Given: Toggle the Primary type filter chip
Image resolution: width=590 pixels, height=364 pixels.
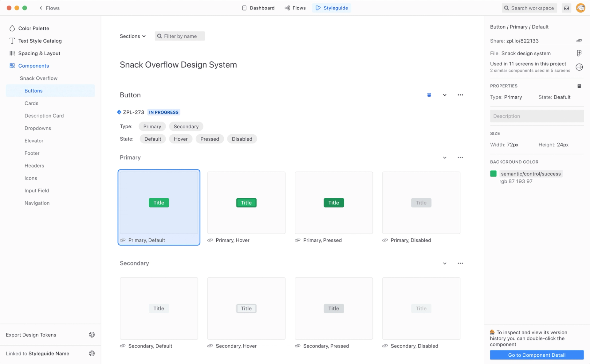Looking at the screenshot, I should [152, 126].
